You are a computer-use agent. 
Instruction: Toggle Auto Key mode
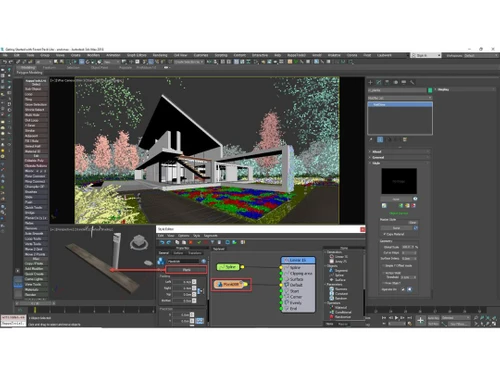pos(433,318)
